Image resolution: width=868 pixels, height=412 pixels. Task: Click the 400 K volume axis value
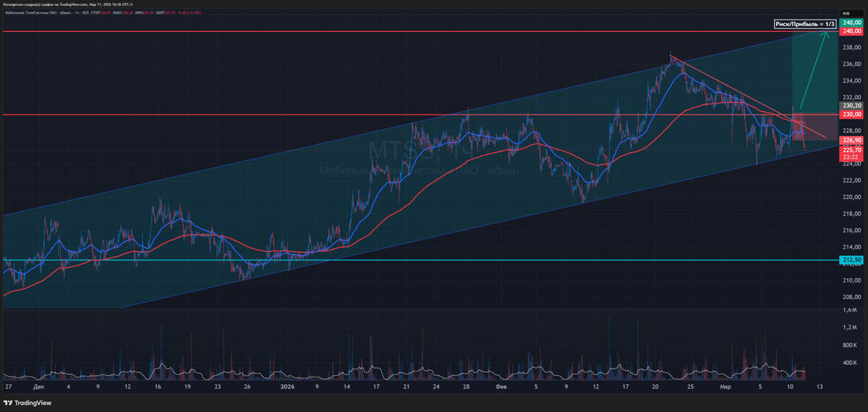[849, 362]
